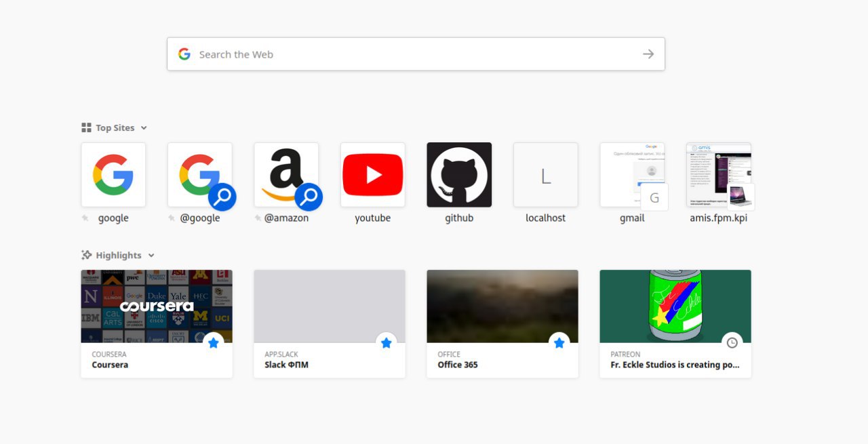Click the youtube label text

(x=372, y=218)
